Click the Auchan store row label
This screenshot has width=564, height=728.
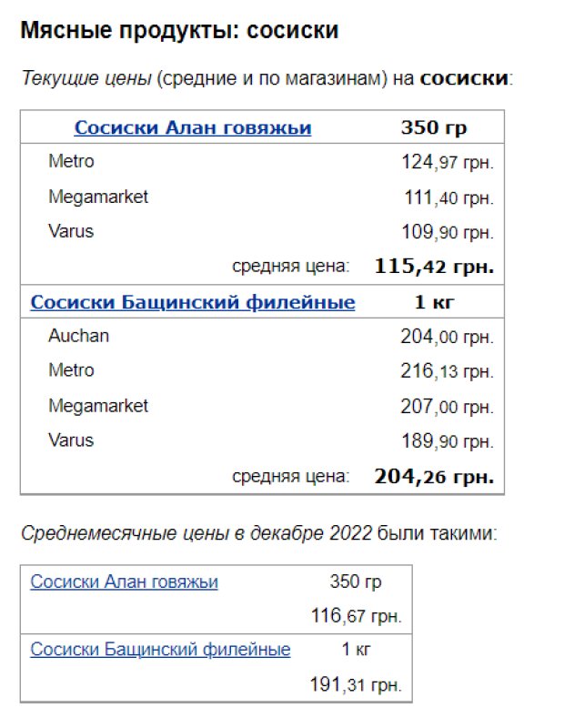[x=78, y=336]
